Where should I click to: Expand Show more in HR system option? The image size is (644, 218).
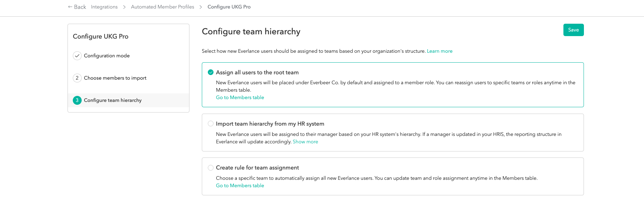tap(305, 142)
